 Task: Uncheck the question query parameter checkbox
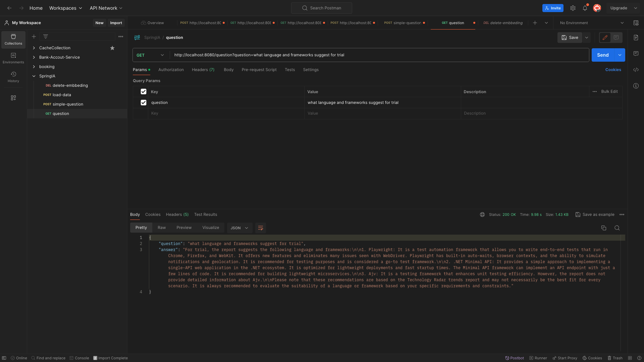pyautogui.click(x=144, y=103)
